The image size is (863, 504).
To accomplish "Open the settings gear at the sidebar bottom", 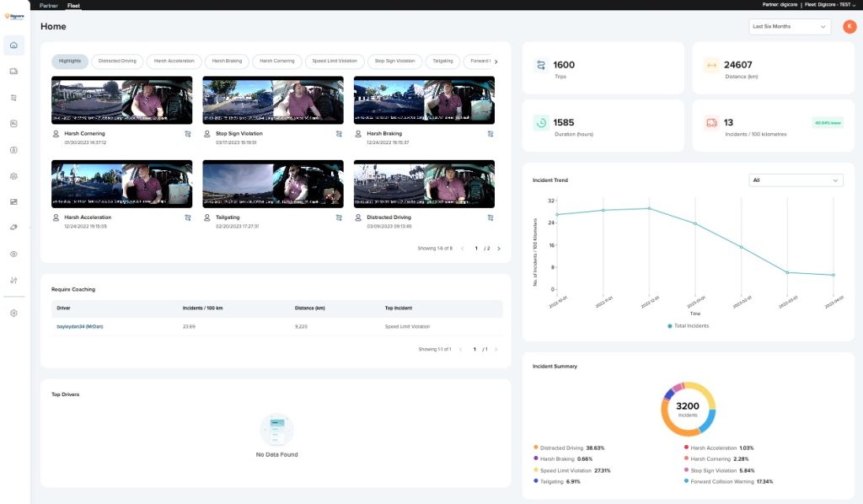I will pyautogui.click(x=13, y=312).
